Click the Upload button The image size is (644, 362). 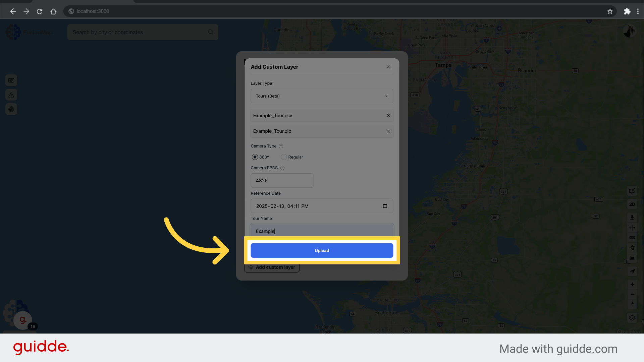tap(322, 250)
